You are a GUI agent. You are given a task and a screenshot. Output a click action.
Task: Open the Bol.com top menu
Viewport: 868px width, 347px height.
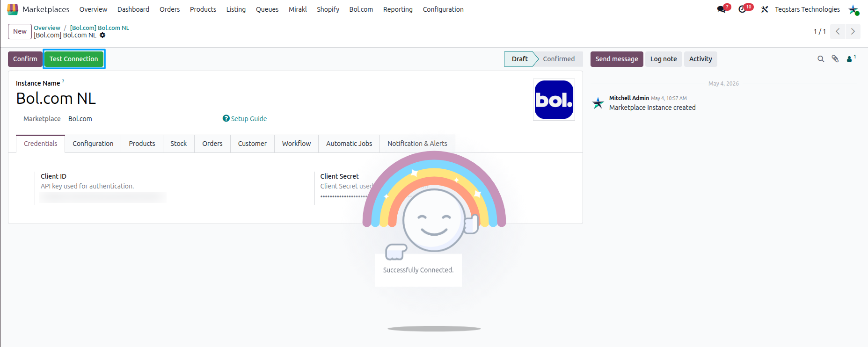coord(361,9)
